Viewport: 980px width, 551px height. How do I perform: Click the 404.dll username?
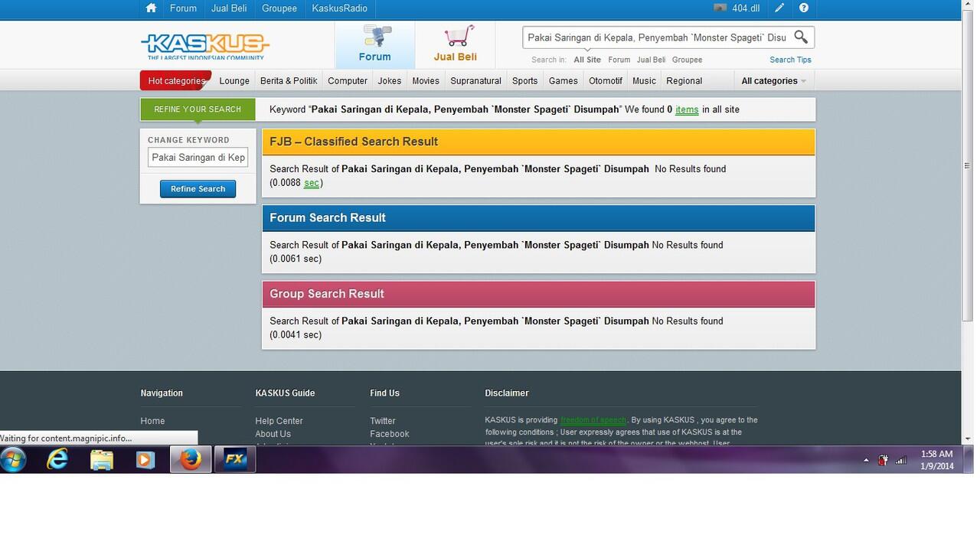pyautogui.click(x=746, y=8)
